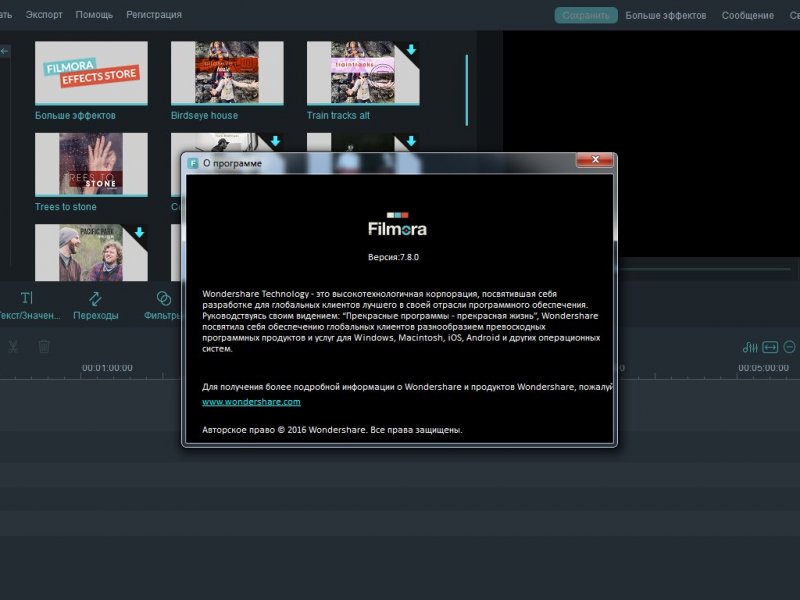
Task: Download the Train tracks alt template
Action: [x=411, y=50]
